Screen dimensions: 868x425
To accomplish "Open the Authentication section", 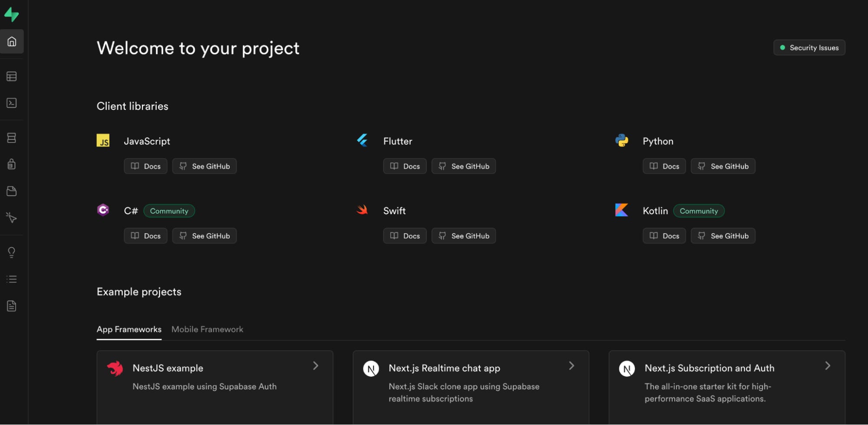I will coord(12,164).
